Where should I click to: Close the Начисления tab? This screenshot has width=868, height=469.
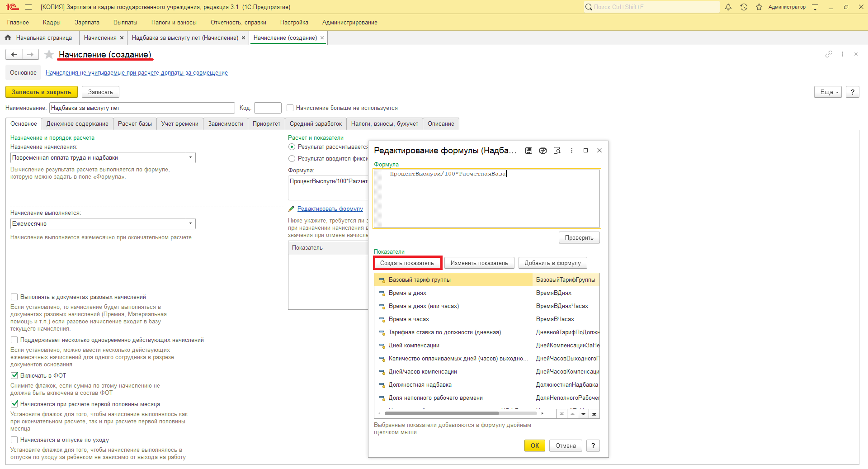coord(122,38)
